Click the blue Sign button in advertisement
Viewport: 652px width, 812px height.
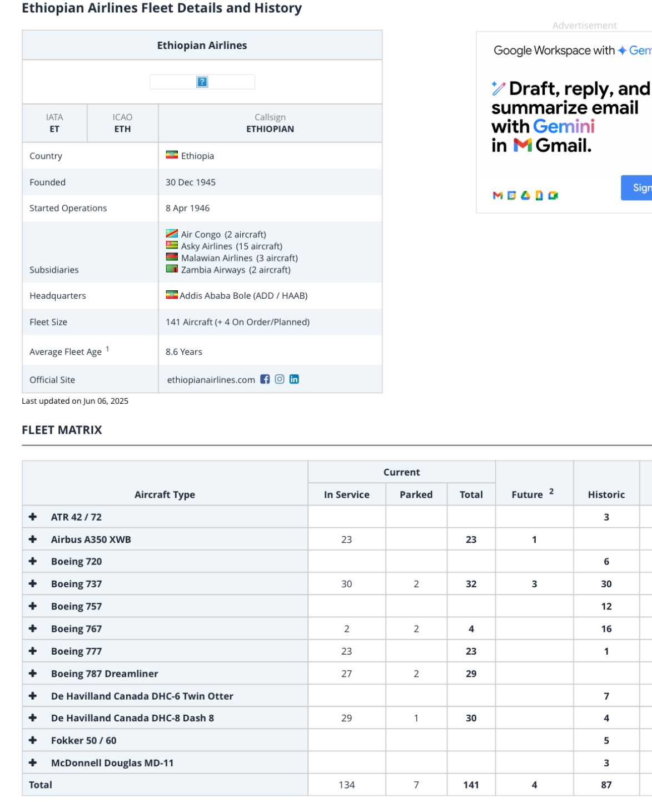637,188
